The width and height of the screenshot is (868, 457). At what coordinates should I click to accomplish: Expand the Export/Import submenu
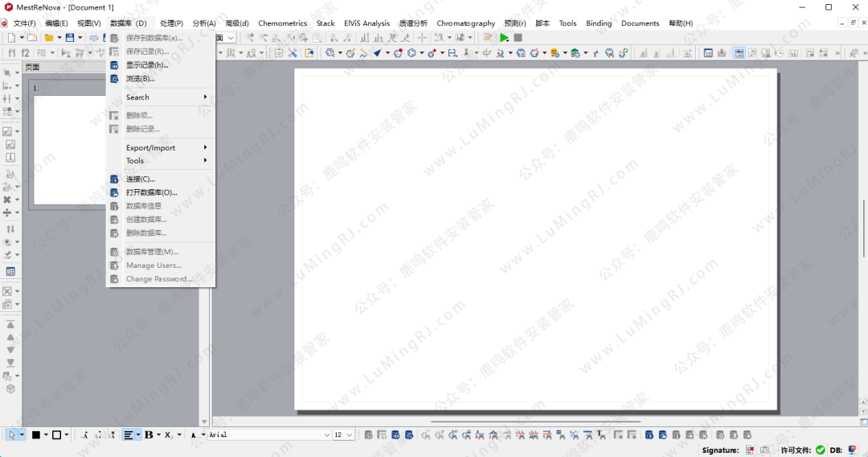point(161,148)
